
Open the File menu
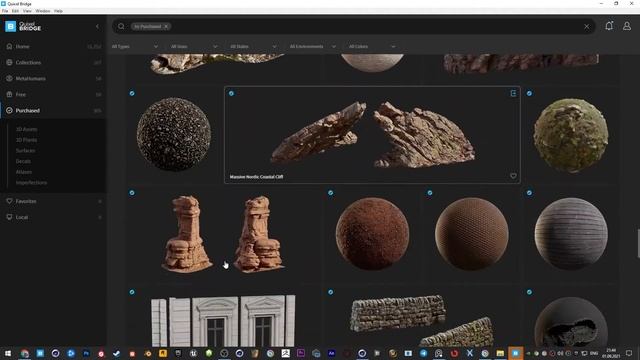point(5,11)
